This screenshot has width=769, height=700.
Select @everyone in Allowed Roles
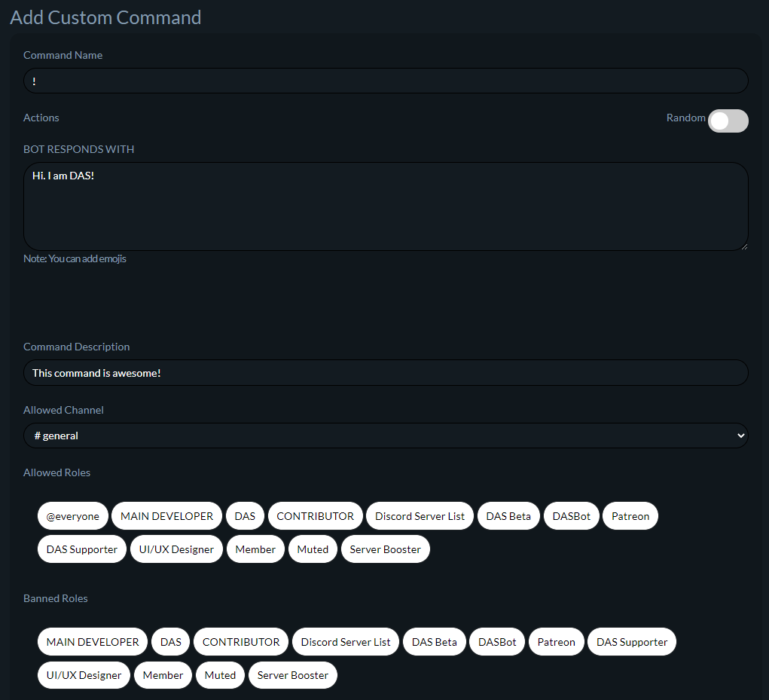point(72,516)
